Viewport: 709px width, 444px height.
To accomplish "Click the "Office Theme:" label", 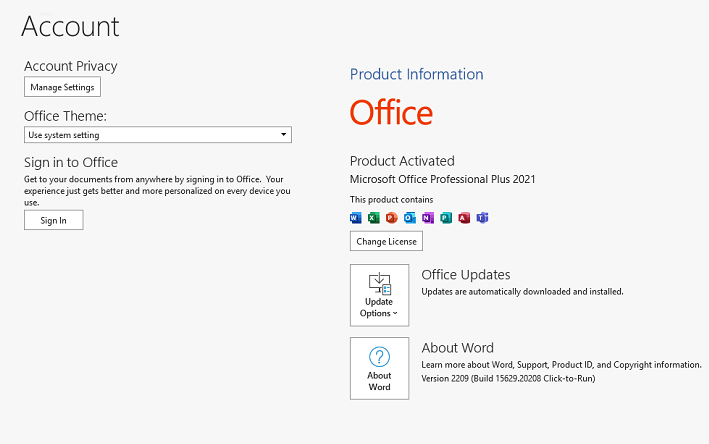I will click(x=65, y=116).
